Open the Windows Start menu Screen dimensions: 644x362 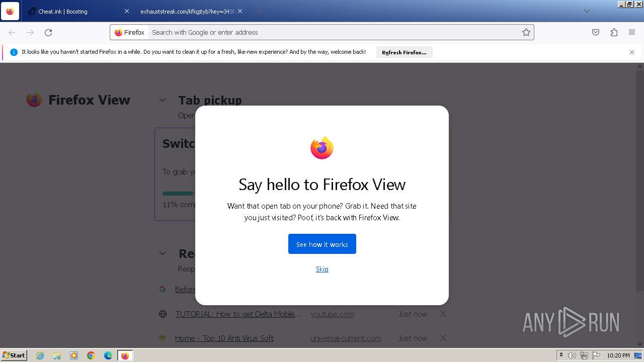14,355
